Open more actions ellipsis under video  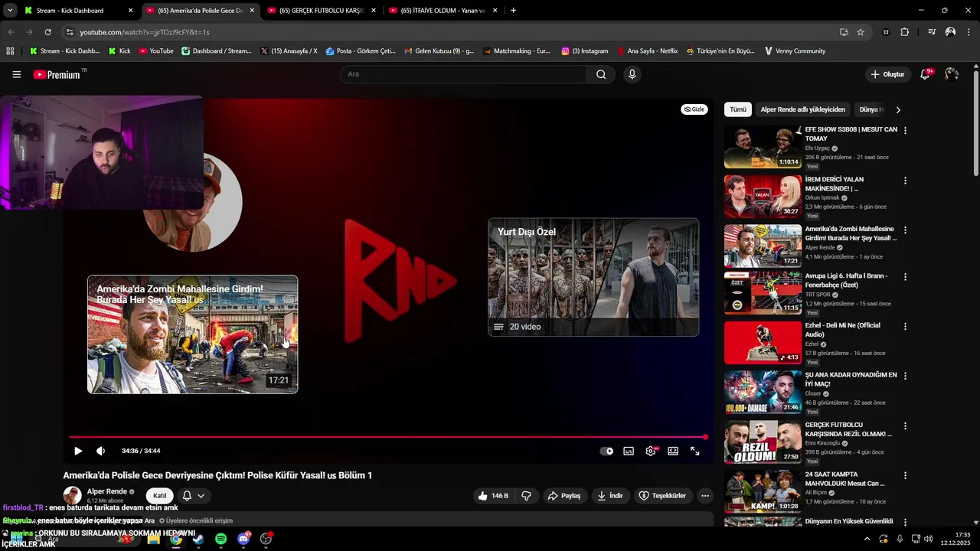click(x=705, y=496)
